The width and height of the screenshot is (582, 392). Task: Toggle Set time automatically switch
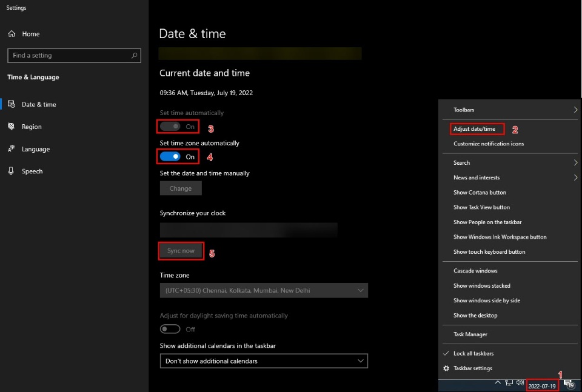click(x=170, y=127)
